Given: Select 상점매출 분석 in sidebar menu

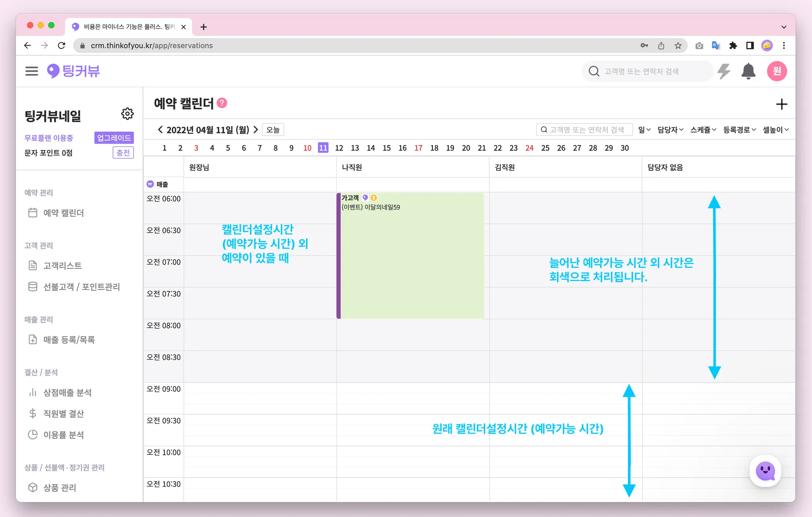Looking at the screenshot, I should [67, 393].
